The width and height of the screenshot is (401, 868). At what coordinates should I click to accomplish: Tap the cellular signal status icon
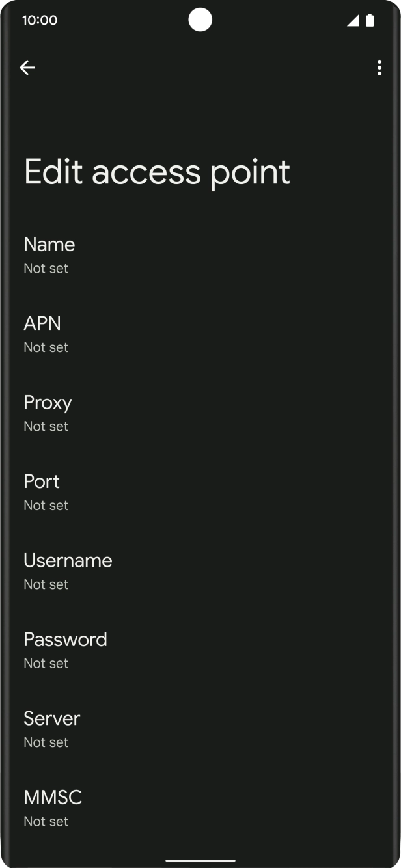point(353,21)
